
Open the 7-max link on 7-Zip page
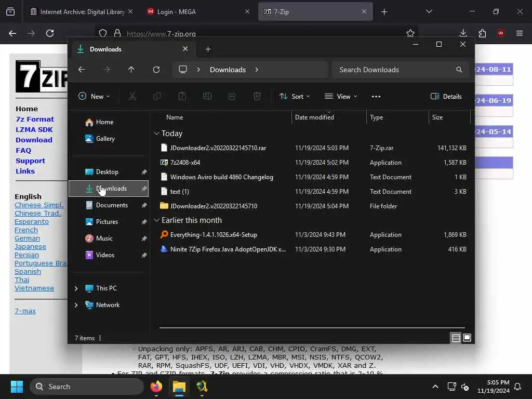[x=25, y=311]
